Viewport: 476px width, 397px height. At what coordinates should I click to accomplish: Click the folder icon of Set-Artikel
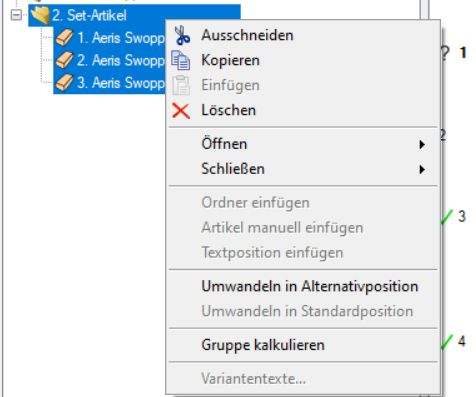coord(40,16)
